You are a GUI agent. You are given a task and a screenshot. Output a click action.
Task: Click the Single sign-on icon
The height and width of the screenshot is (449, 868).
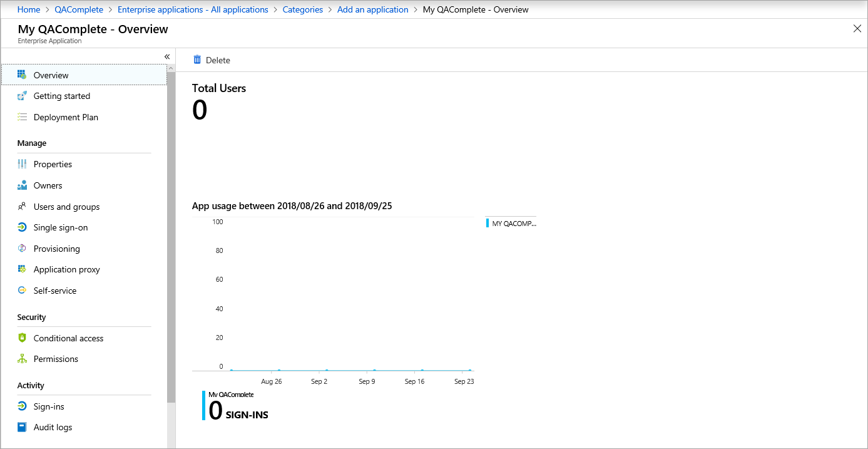coord(22,227)
